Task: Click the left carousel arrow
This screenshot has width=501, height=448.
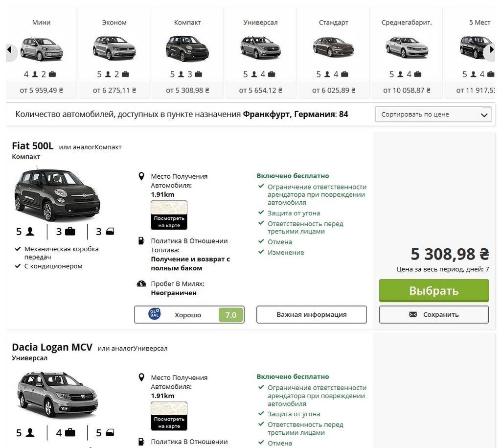Action: click(x=10, y=50)
